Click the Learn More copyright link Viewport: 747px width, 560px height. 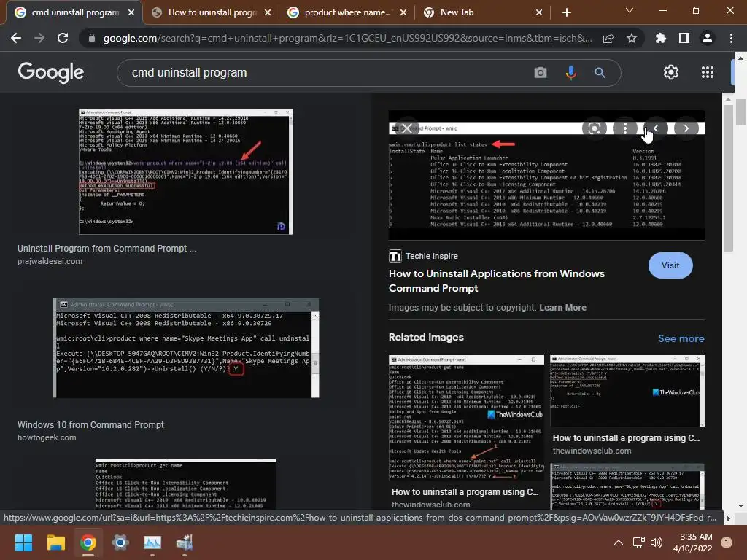(562, 308)
